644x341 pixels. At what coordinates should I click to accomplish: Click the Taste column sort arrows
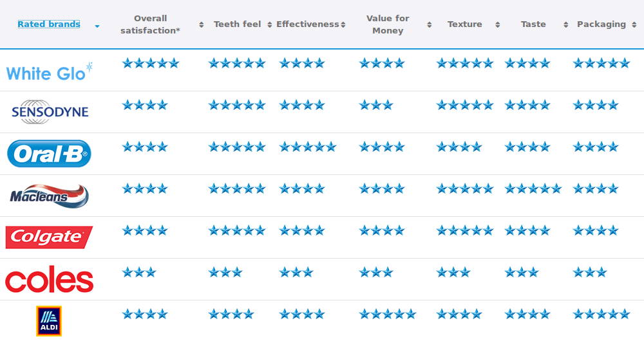(x=565, y=24)
